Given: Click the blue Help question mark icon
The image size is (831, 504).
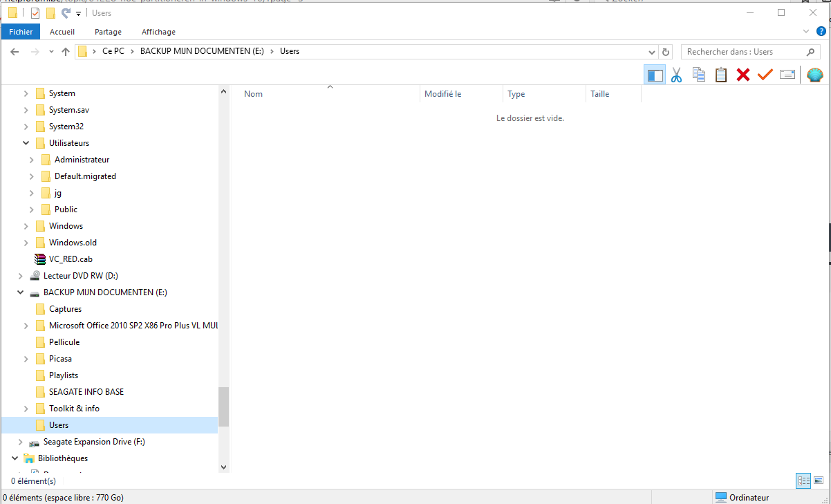Looking at the screenshot, I should click(822, 31).
